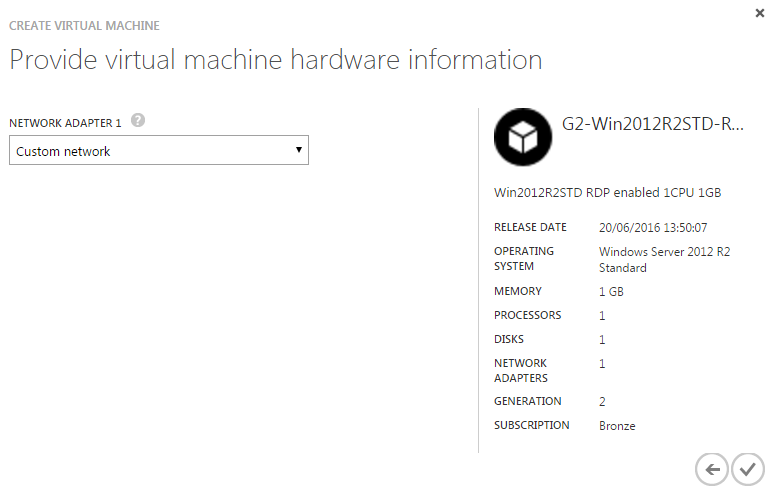The width and height of the screenshot is (775, 496).
Task: Confirm with the checkmark button
Action: point(748,469)
